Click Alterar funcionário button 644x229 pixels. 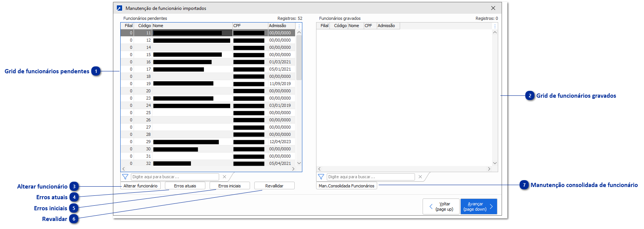pyautogui.click(x=140, y=186)
